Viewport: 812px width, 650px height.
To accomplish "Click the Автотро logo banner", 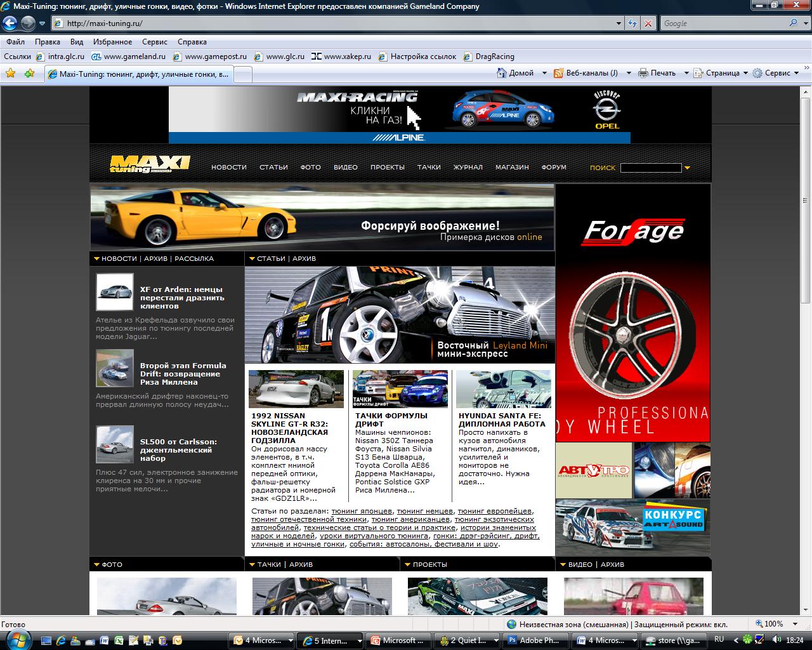I will point(594,470).
